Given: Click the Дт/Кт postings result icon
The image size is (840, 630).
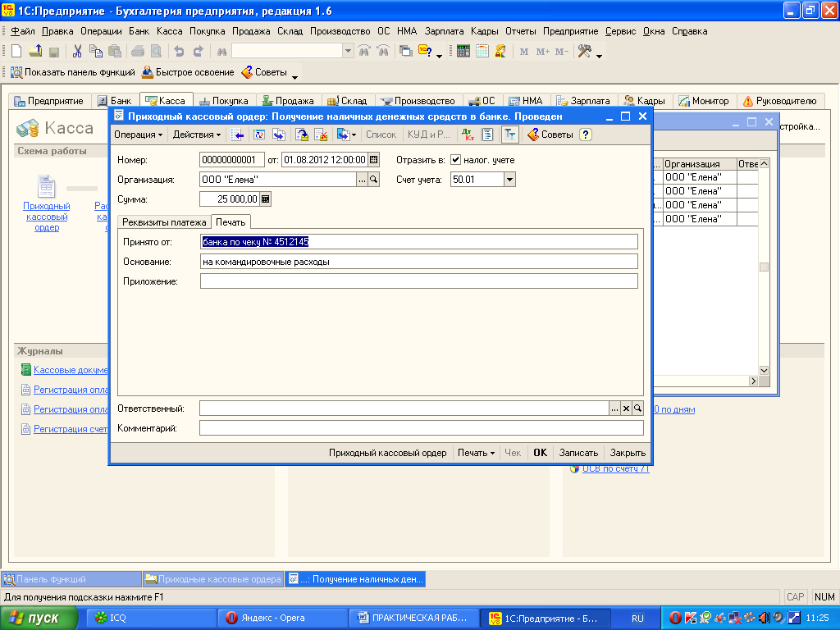Looking at the screenshot, I should tap(468, 135).
